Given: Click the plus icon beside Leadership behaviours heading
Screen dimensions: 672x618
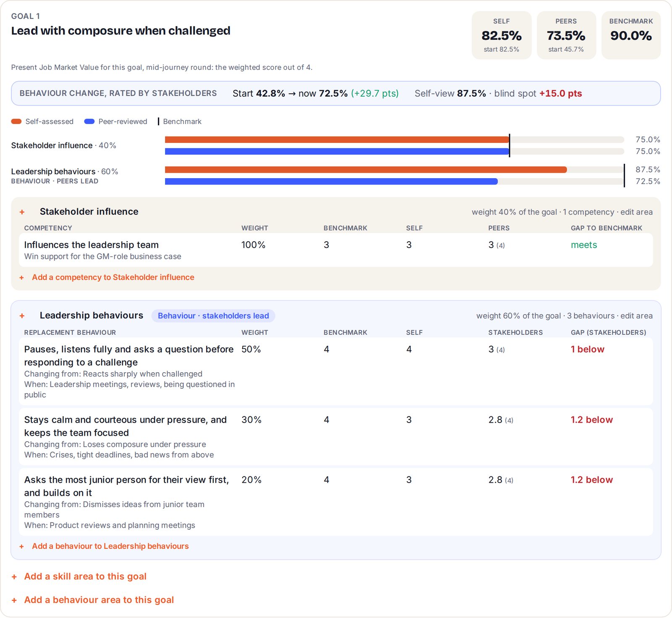Looking at the screenshot, I should point(22,316).
